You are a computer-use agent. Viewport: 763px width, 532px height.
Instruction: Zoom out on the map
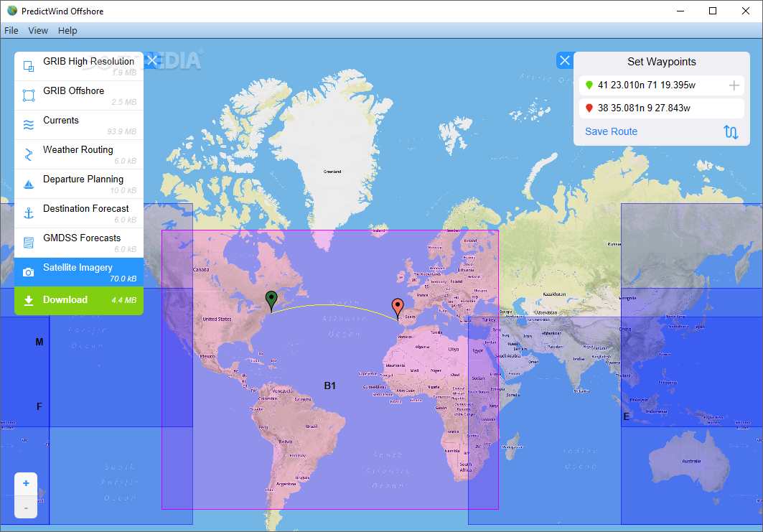(26, 507)
